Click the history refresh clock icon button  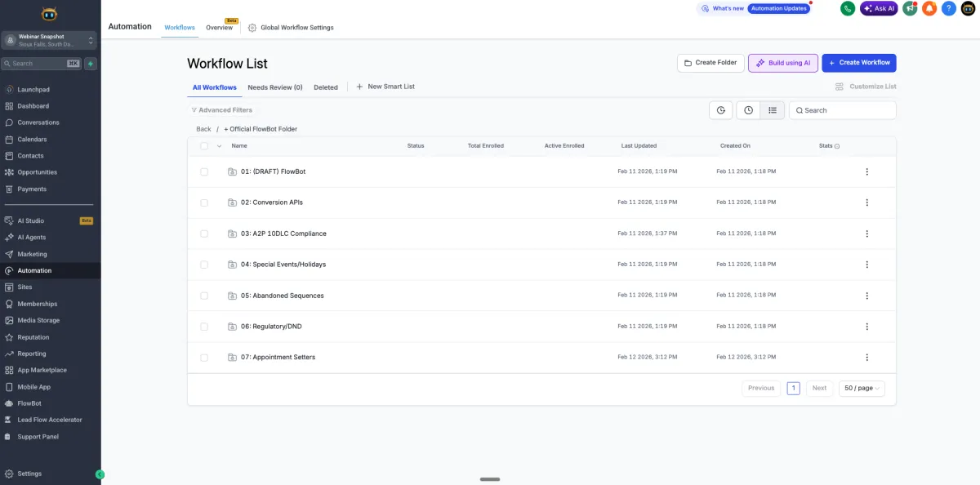(x=720, y=110)
